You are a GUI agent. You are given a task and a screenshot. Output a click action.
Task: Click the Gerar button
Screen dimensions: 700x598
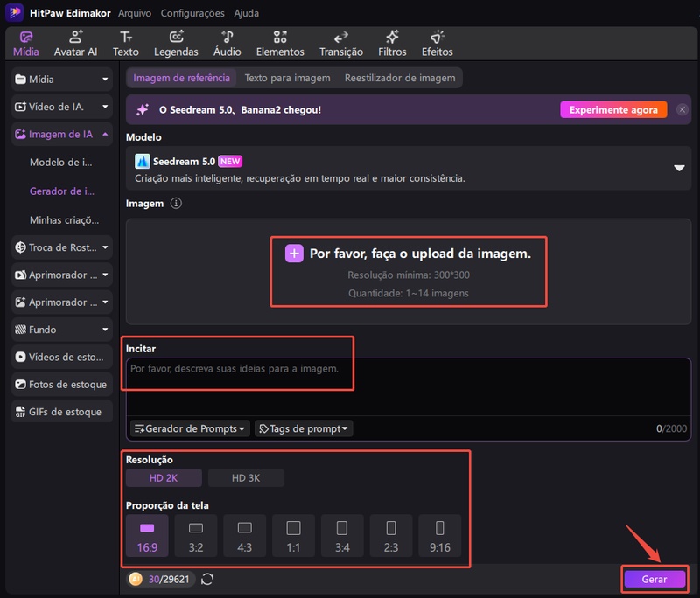[x=654, y=579]
